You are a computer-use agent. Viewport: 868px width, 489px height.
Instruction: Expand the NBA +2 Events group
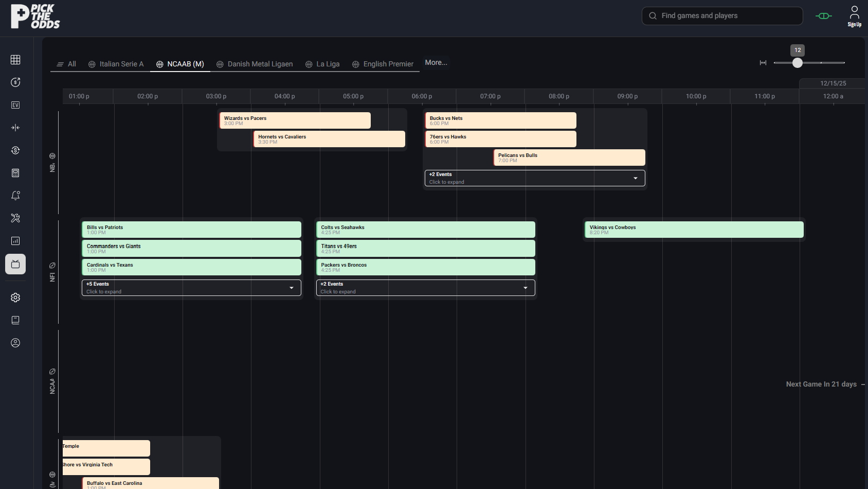tap(534, 178)
